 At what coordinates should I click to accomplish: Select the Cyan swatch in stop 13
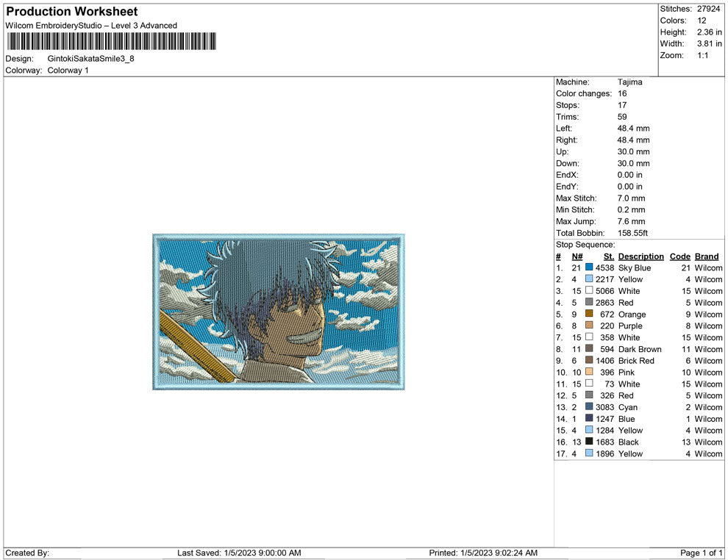pos(589,406)
